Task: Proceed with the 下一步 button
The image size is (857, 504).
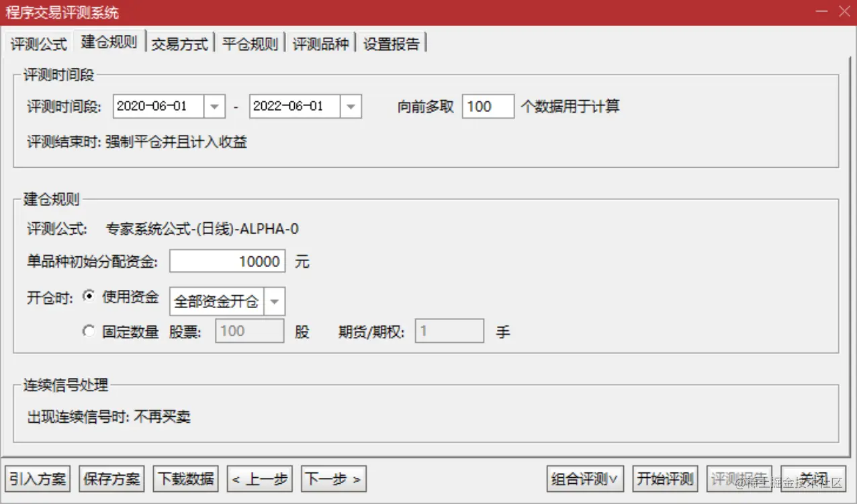Action: [333, 479]
